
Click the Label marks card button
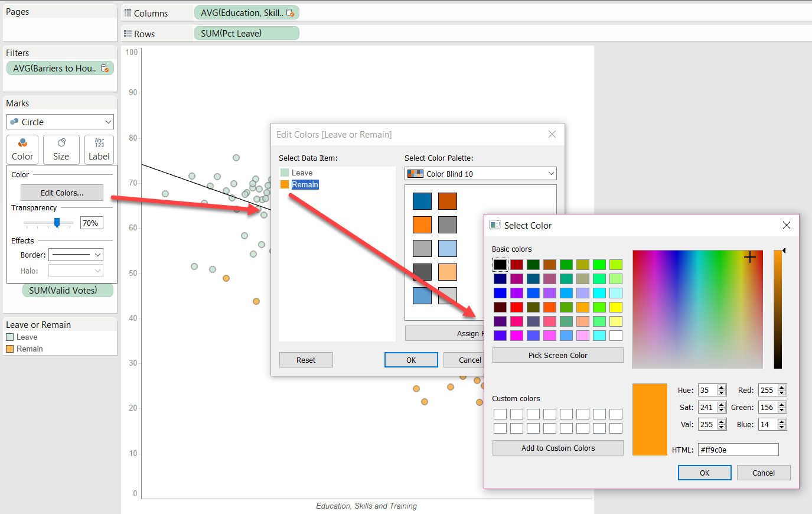(99, 149)
